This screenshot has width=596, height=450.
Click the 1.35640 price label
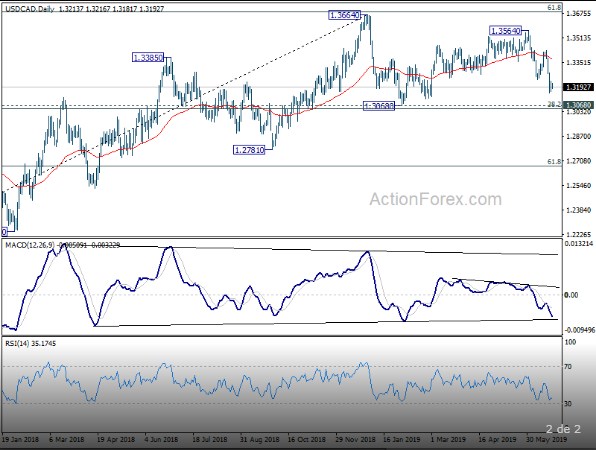(505, 31)
